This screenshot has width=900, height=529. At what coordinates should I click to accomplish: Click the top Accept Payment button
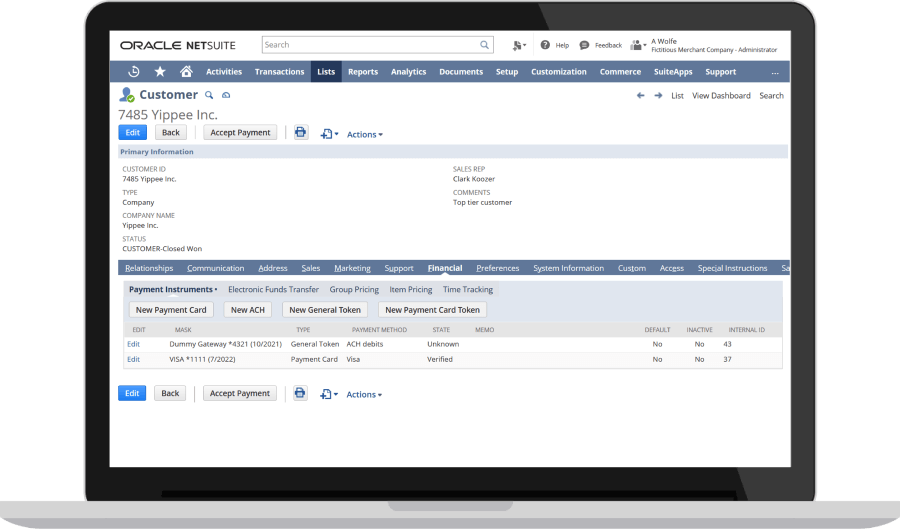pyautogui.click(x=240, y=133)
